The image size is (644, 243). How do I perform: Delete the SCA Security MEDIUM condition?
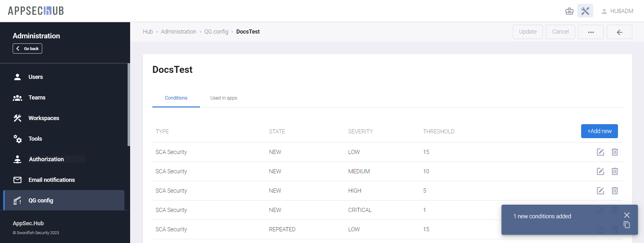pos(614,171)
